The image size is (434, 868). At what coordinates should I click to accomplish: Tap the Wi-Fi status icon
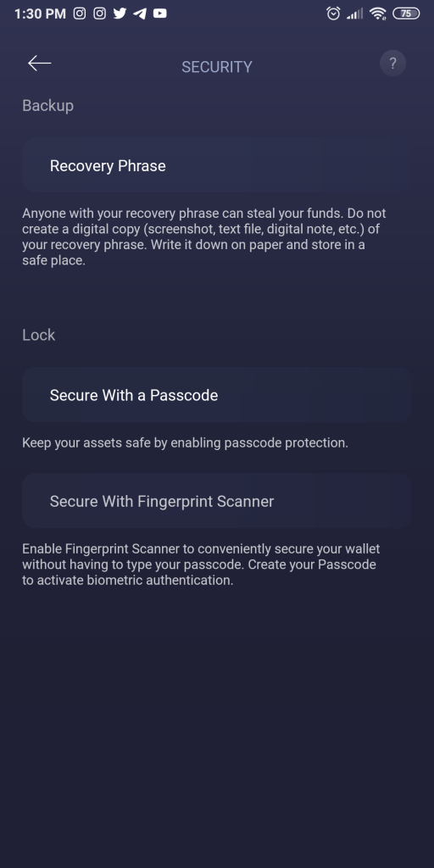378,14
